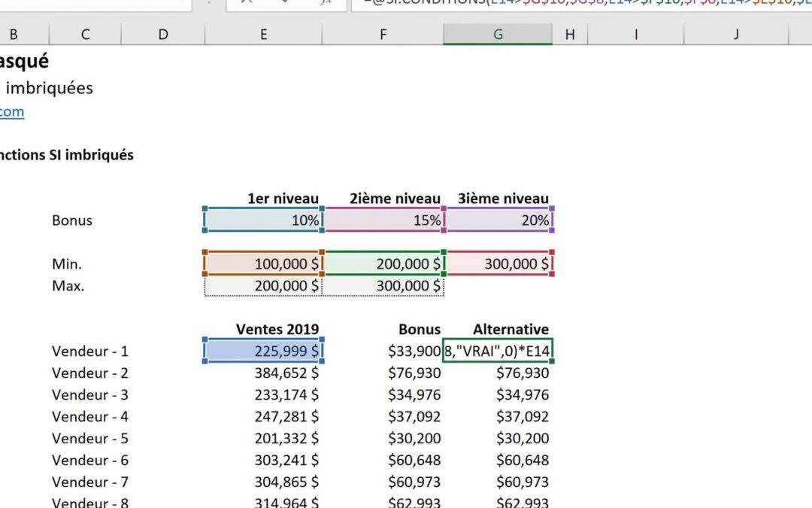
Task: Click the 10% bonus cell
Action: coord(264,220)
